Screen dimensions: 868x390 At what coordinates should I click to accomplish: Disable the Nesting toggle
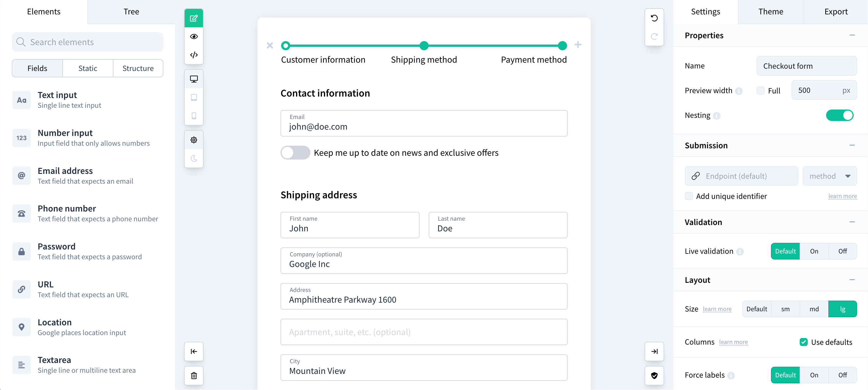tap(840, 115)
